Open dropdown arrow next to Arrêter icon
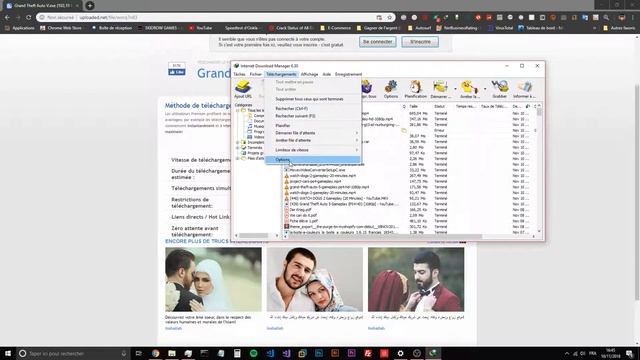The width and height of the screenshot is (640, 360). tap(485, 89)
